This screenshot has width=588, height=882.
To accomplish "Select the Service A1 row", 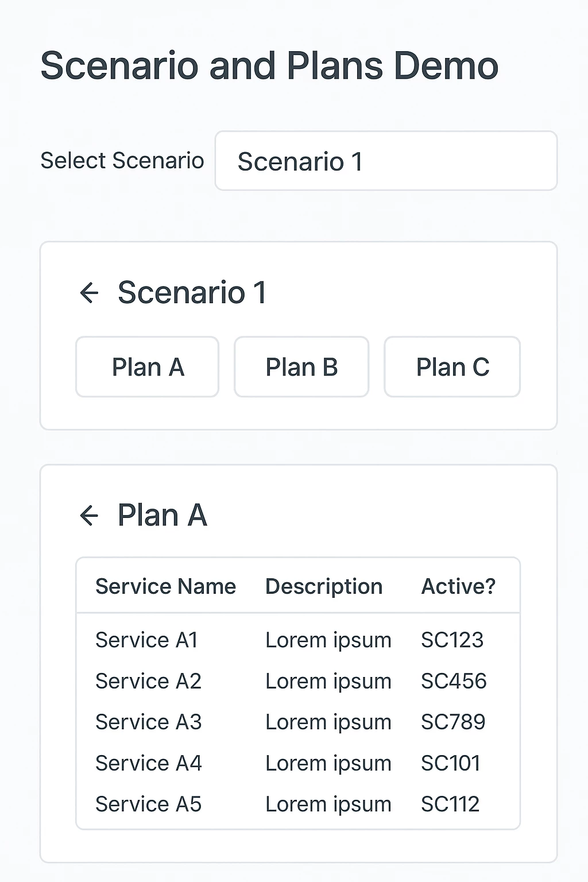I will pyautogui.click(x=298, y=640).
